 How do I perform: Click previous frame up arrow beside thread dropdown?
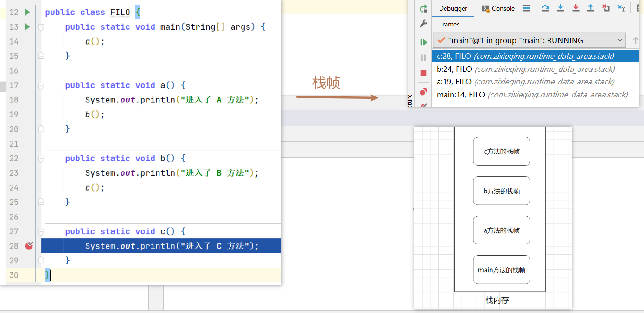pyautogui.click(x=636, y=40)
